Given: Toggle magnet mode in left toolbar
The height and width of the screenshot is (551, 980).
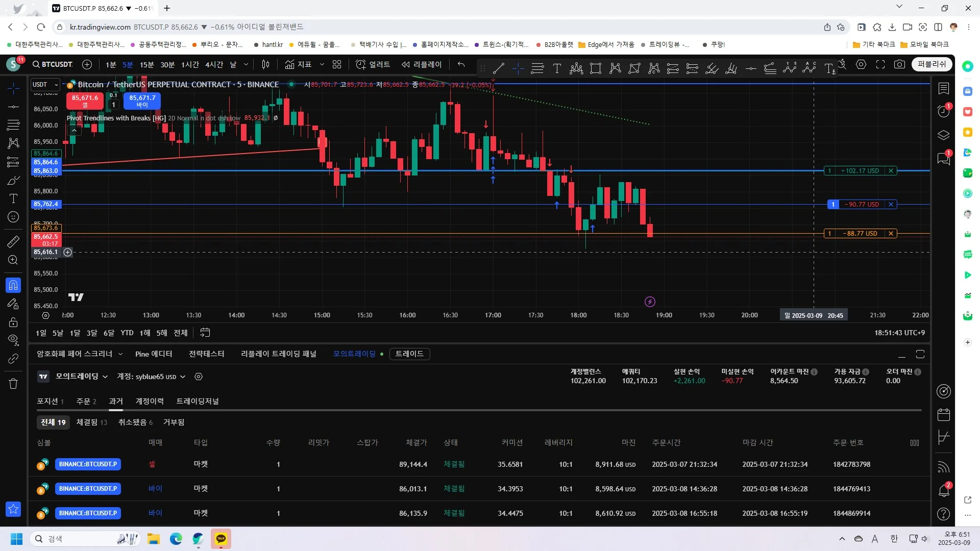Looking at the screenshot, I should [13, 285].
